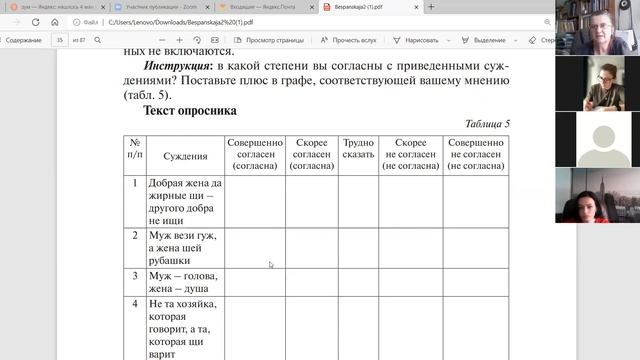The image size is (640, 360).
Task: Click the Скорее не согласен column header
Action: coord(411,154)
